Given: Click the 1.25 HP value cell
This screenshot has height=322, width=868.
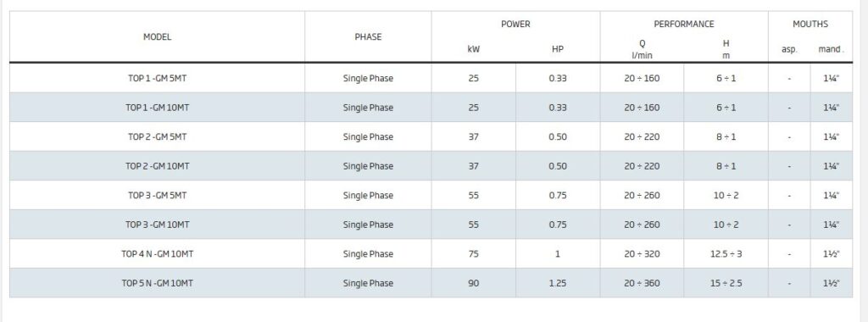Looking at the screenshot, I should click(x=558, y=283).
